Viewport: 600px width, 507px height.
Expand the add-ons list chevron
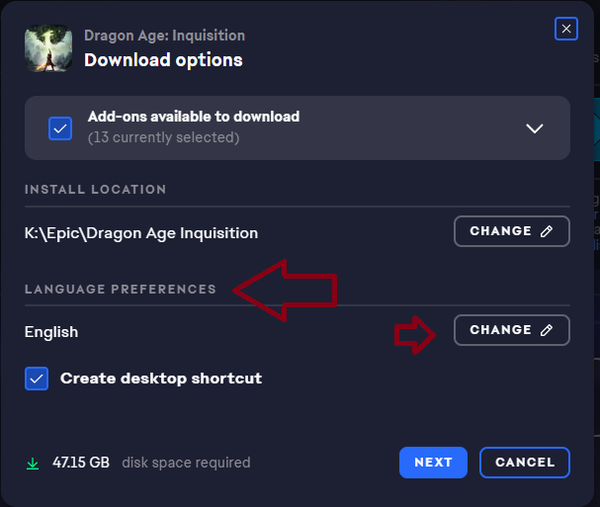(534, 128)
